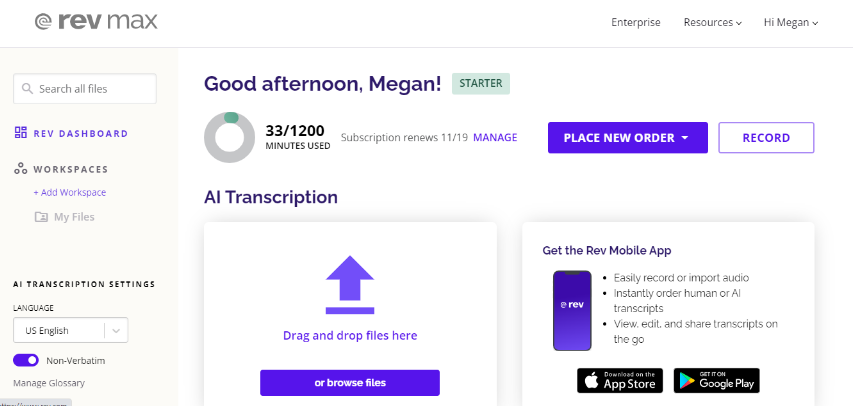Open Manage Glossary
Image resolution: width=853 pixels, height=406 pixels.
(x=49, y=383)
